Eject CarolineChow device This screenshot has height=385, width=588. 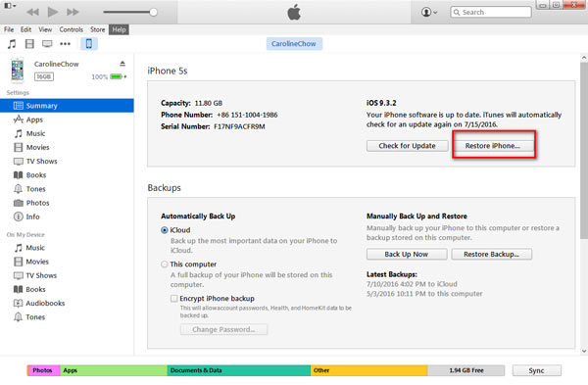[122, 64]
